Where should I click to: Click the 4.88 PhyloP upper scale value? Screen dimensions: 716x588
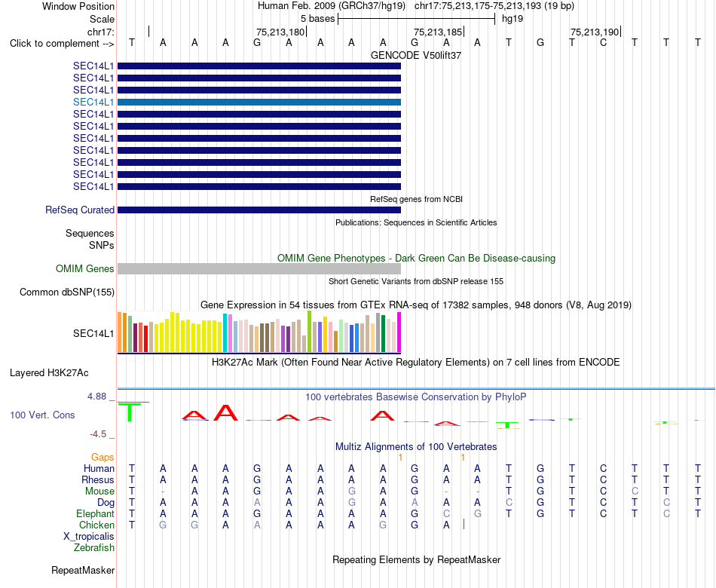coord(96,397)
